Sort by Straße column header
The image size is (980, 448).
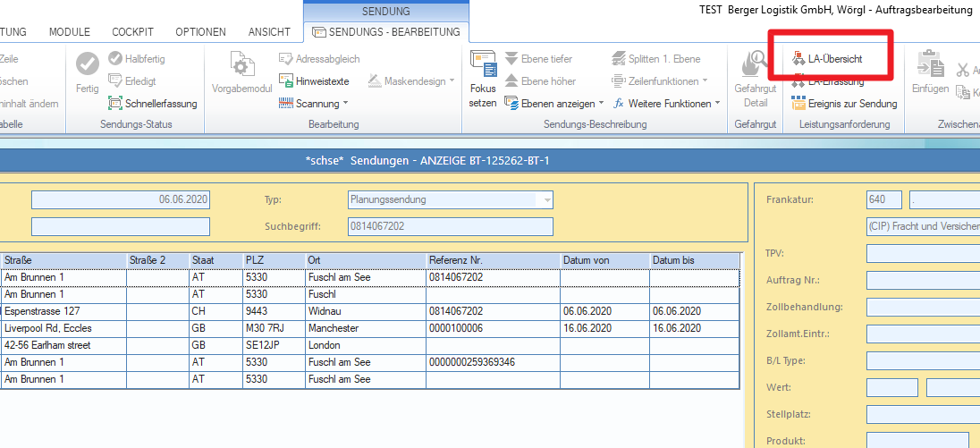[x=63, y=260]
